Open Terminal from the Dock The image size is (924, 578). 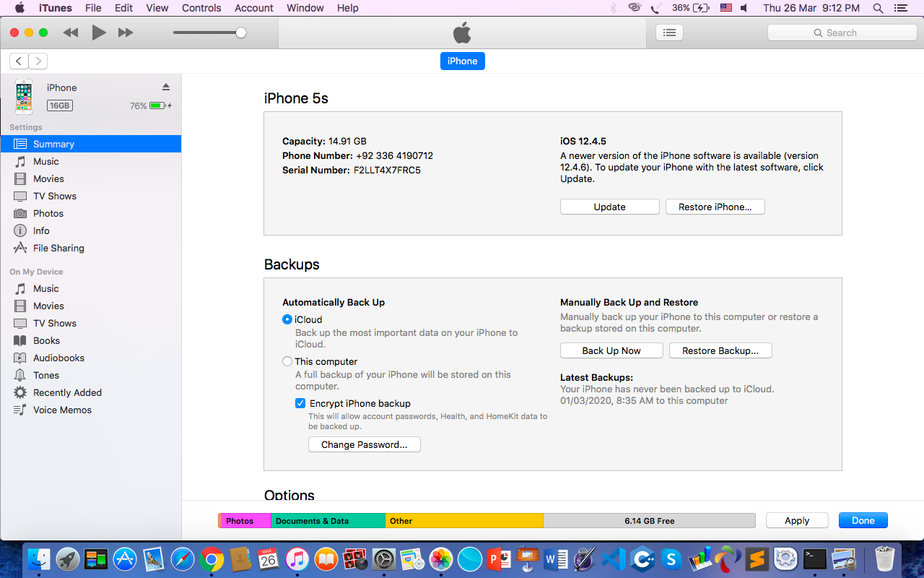(x=815, y=558)
